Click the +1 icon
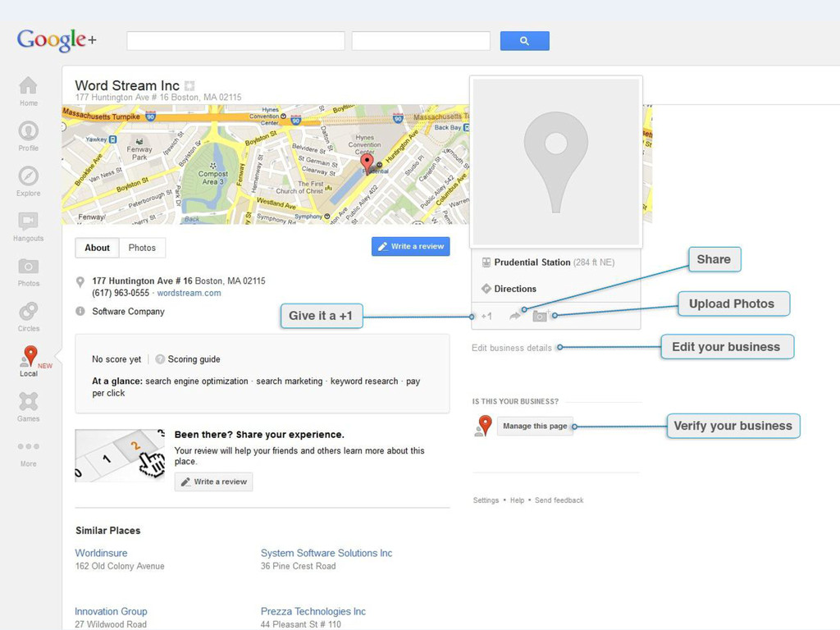 [x=486, y=316]
